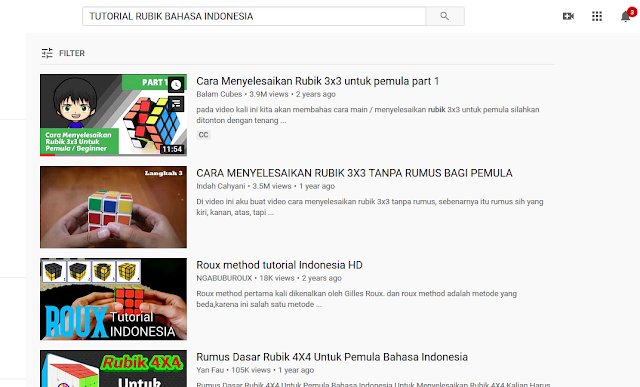Click the search box with TUTORIAL RUBIK text

254,16
